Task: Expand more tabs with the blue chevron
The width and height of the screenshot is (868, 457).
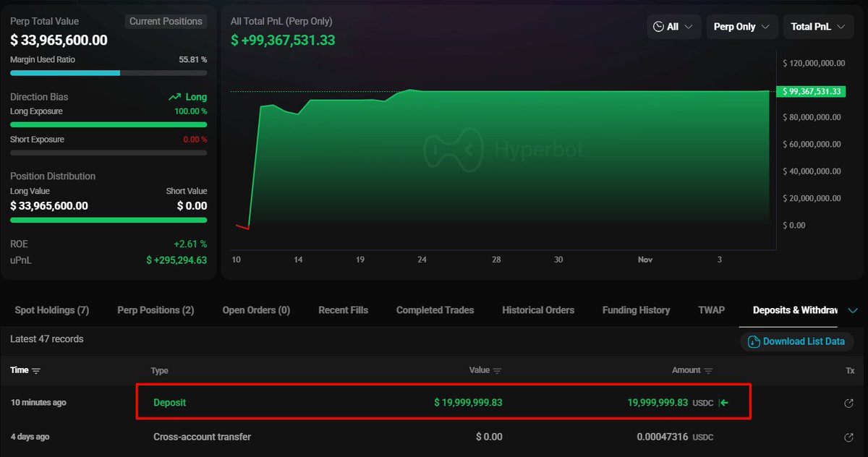Action: pos(853,310)
